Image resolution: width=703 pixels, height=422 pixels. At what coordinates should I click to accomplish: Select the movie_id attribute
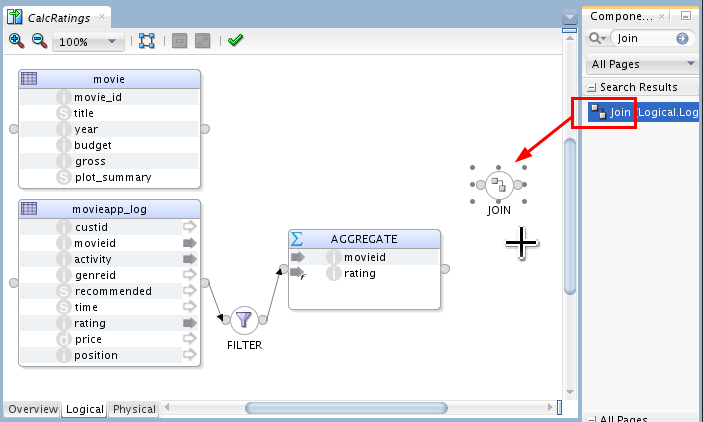pyautogui.click(x=109, y=97)
